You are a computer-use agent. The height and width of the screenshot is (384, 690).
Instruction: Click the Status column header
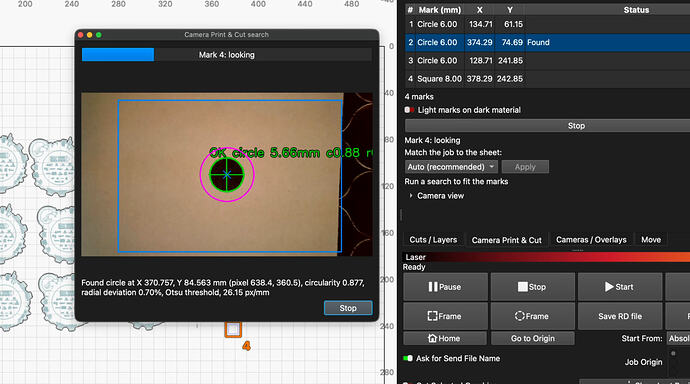click(x=636, y=10)
